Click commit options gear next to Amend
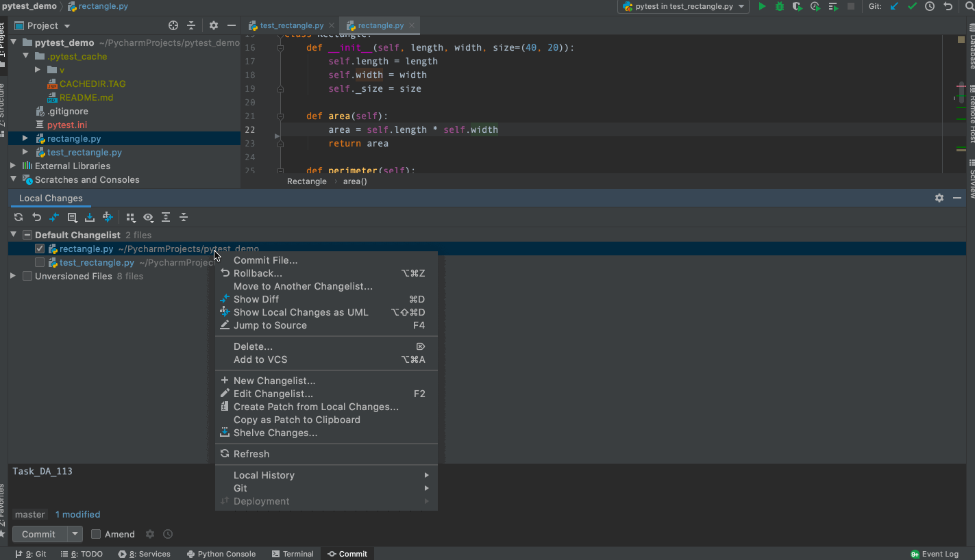Viewport: 975px width, 560px height. tap(150, 534)
